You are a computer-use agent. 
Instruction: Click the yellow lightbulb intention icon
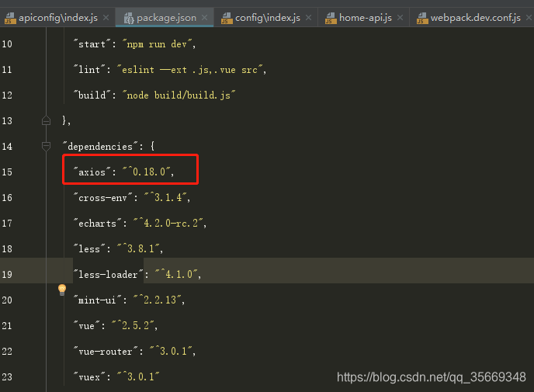[x=62, y=290]
